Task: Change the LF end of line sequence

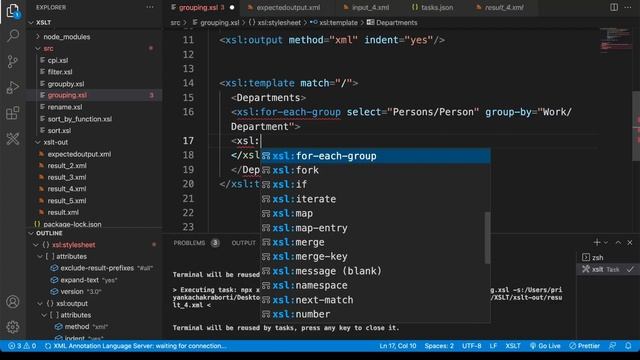Action: [x=493, y=346]
